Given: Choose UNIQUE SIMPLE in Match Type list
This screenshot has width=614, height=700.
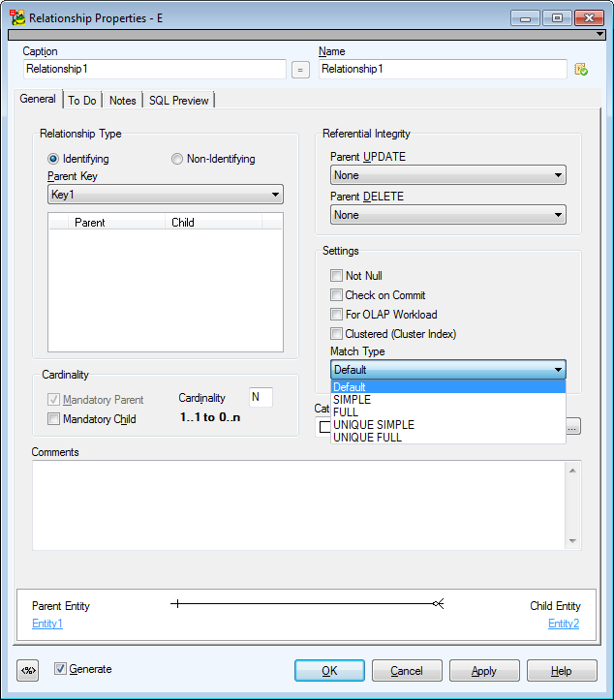Looking at the screenshot, I should 447,425.
